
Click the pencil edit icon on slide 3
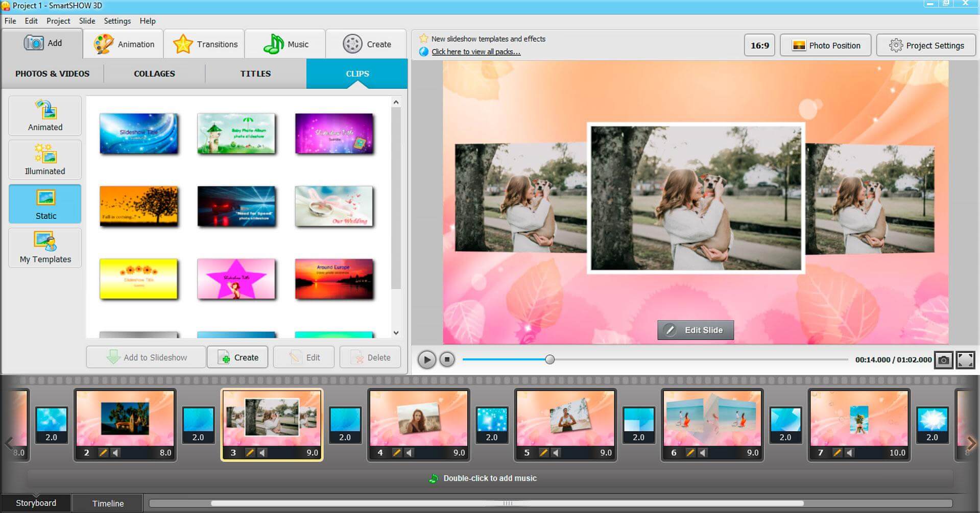click(x=250, y=452)
